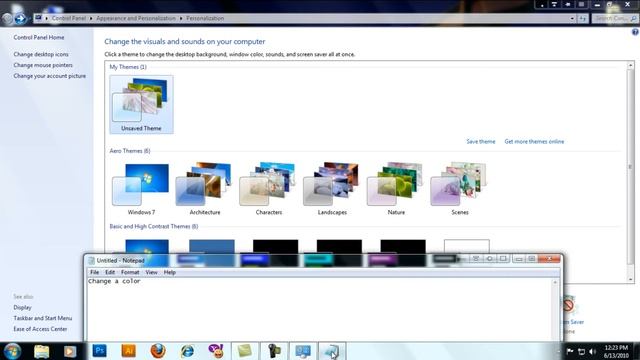This screenshot has height=360, width=640.
Task: Apply the Nature theme
Action: 396,189
